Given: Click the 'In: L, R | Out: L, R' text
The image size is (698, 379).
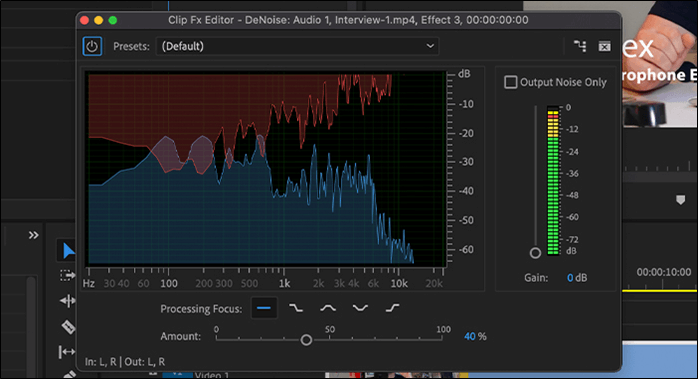Looking at the screenshot, I should point(125,362).
